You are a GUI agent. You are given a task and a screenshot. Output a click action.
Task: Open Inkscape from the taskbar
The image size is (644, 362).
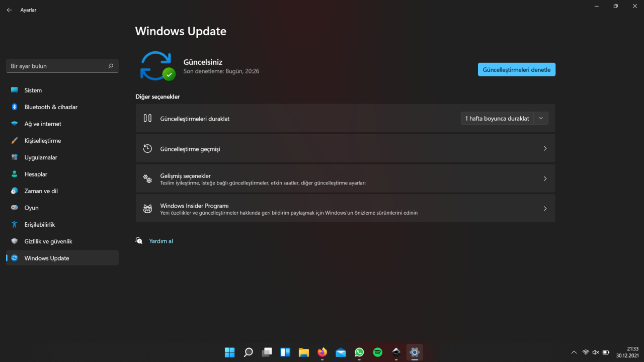pyautogui.click(x=396, y=352)
